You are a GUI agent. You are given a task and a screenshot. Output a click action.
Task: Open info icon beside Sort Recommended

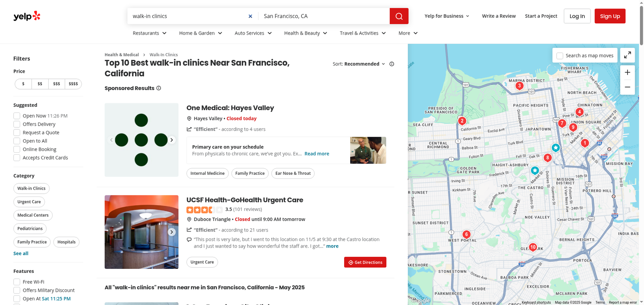(x=392, y=64)
